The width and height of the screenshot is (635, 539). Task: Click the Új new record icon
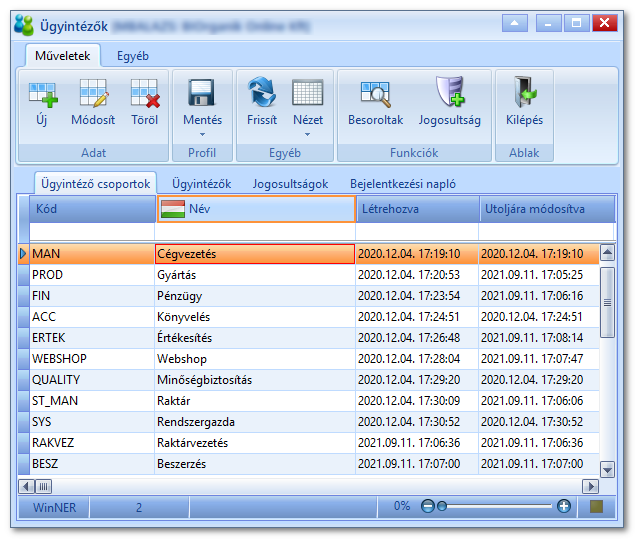[x=43, y=94]
